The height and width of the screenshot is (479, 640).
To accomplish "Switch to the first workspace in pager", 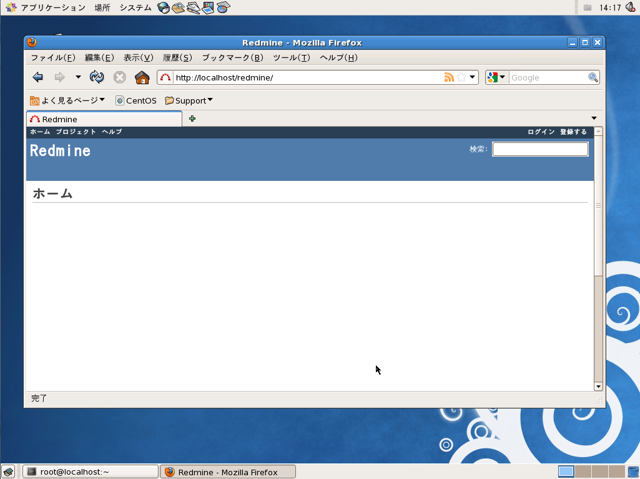I will (x=566, y=471).
